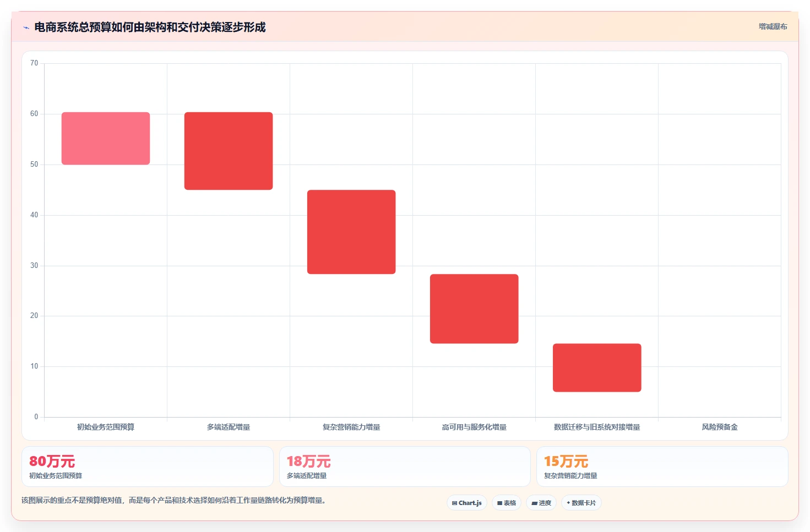The width and height of the screenshot is (810, 532).
Task: Click the x-axis label 风险预备金
Action: 720,427
